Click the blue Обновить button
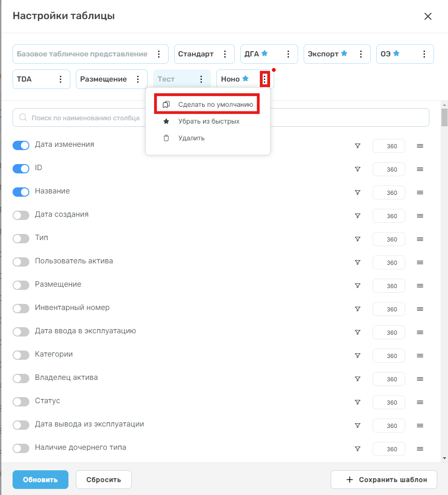Image resolution: width=448 pixels, height=495 pixels. 41,480
